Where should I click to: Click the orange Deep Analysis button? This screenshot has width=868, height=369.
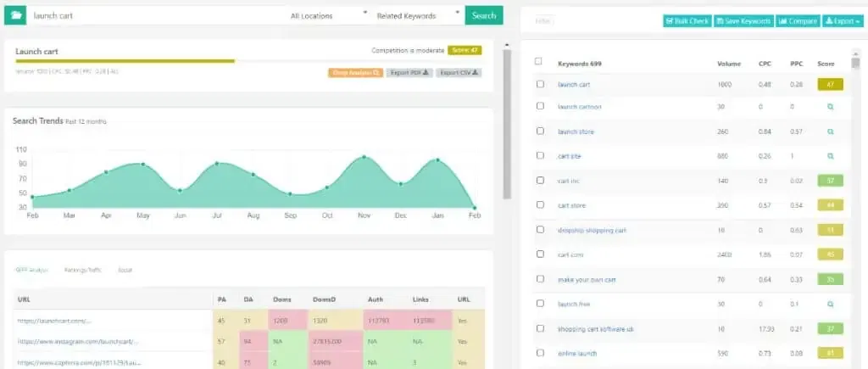point(355,73)
